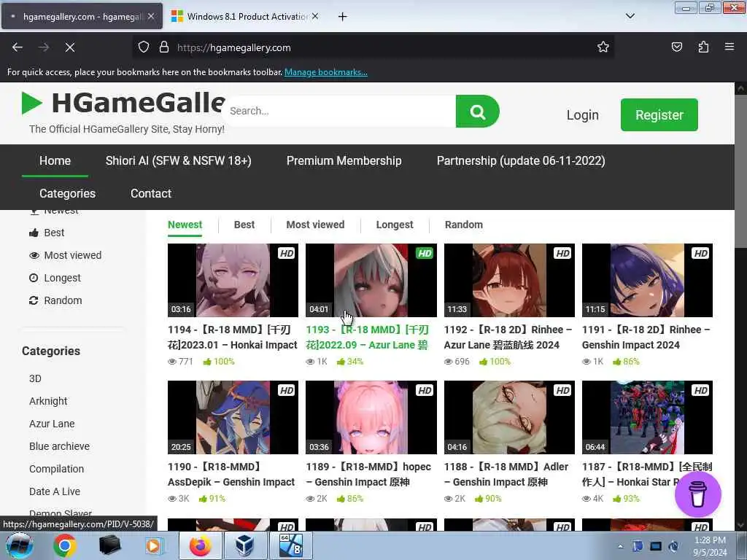This screenshot has height=560, width=747.
Task: Close the hgamegallery.com tab
Action: coord(150,16)
